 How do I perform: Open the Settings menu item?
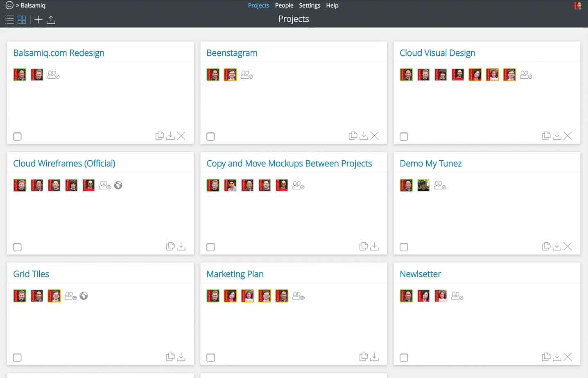tap(310, 5)
